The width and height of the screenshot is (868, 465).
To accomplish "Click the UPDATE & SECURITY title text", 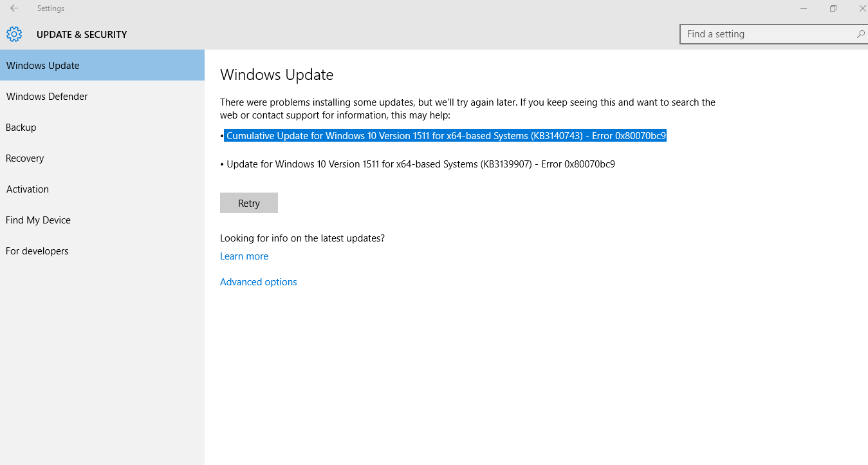I will (82, 35).
